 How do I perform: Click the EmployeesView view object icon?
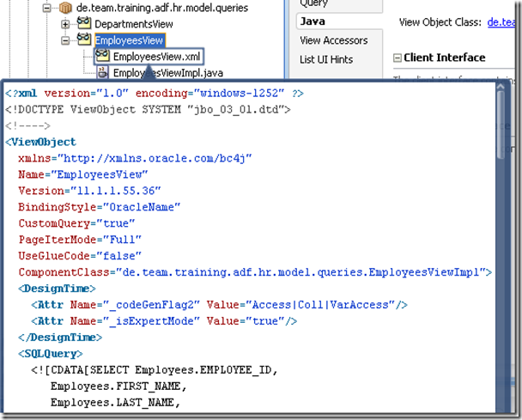84,40
